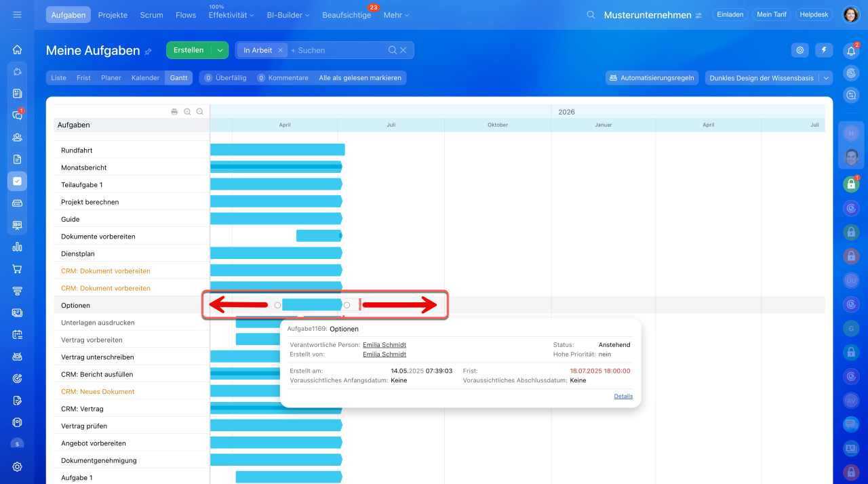This screenshot has width=868, height=484.
Task: Open the Tasks checkmark icon in sidebar
Action: tap(17, 181)
